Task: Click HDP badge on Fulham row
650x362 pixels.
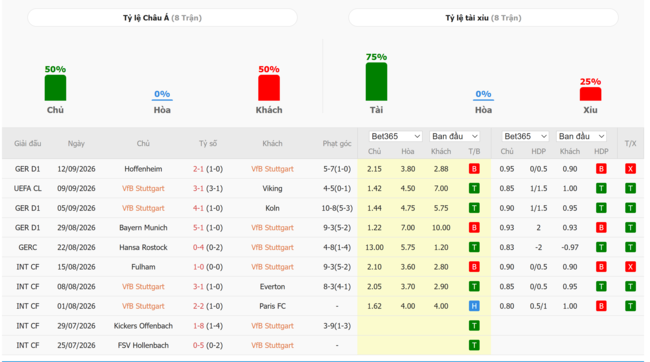Action: [x=601, y=267]
